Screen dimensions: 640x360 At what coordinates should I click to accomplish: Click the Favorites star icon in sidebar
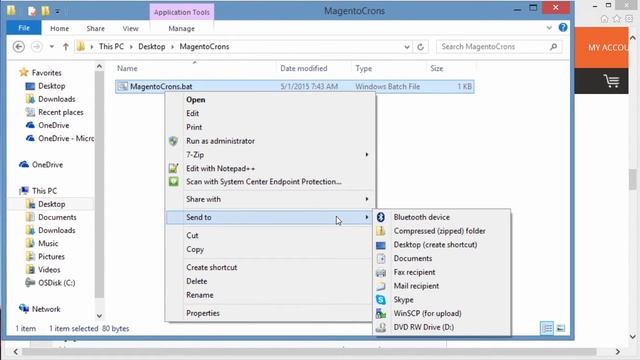pyautogui.click(x=24, y=72)
